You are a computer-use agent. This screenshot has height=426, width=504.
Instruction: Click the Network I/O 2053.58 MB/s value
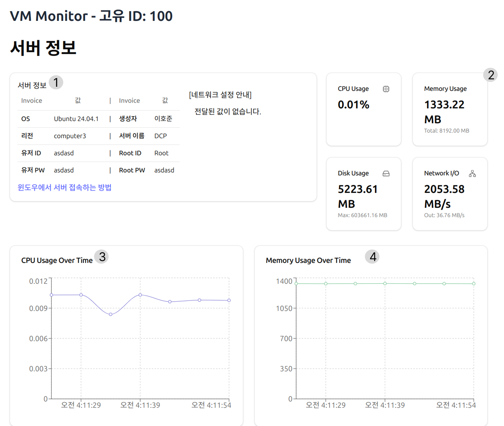(444, 196)
